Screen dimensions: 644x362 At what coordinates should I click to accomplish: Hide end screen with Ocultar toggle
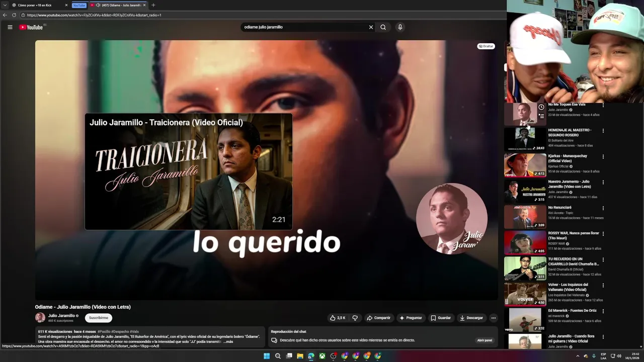(486, 46)
